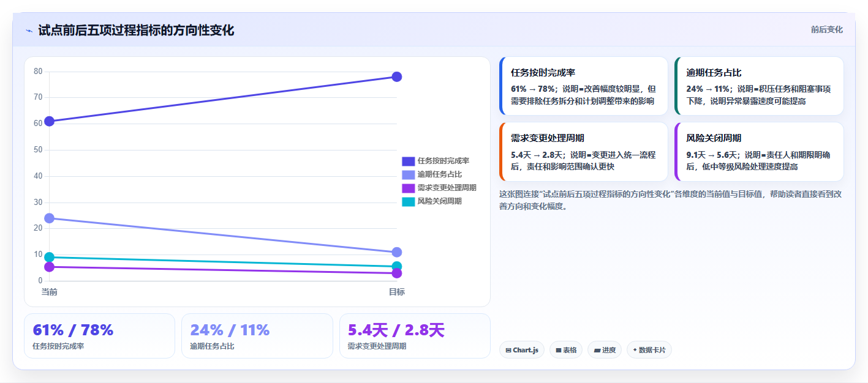This screenshot has height=383, width=868.
Task: Open the 逾期任务占比 explanation card
Action: pos(759,86)
